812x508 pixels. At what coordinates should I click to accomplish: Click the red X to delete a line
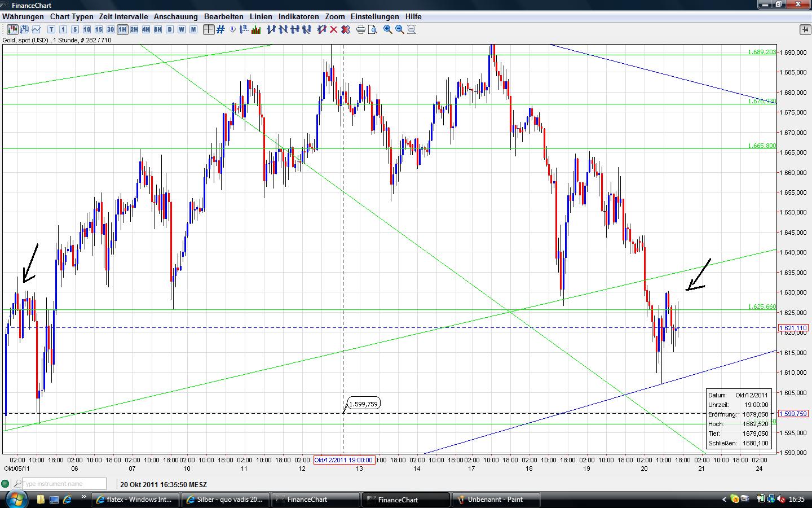(x=334, y=29)
